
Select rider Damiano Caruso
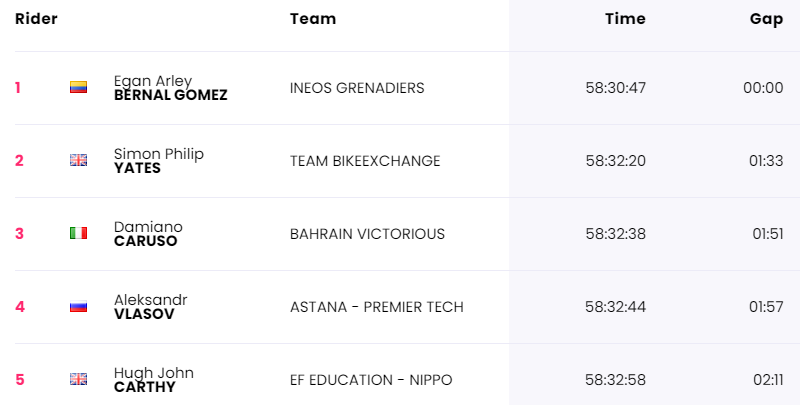pyautogui.click(x=148, y=234)
